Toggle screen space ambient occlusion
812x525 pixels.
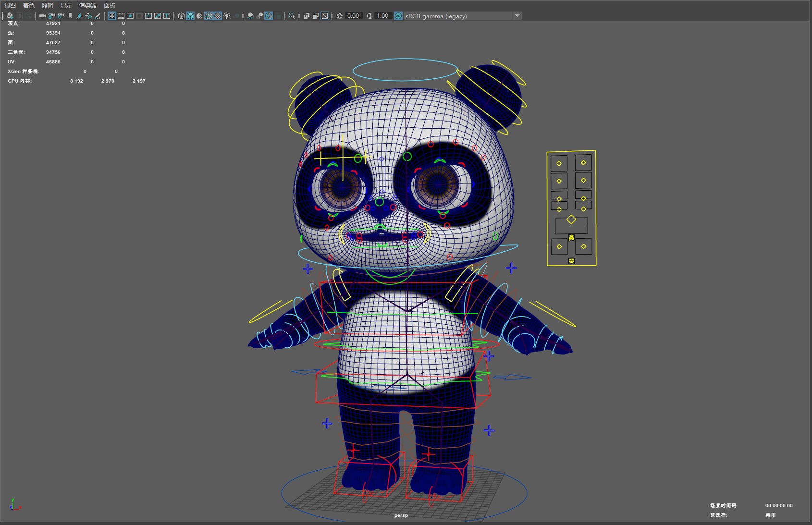(x=250, y=16)
